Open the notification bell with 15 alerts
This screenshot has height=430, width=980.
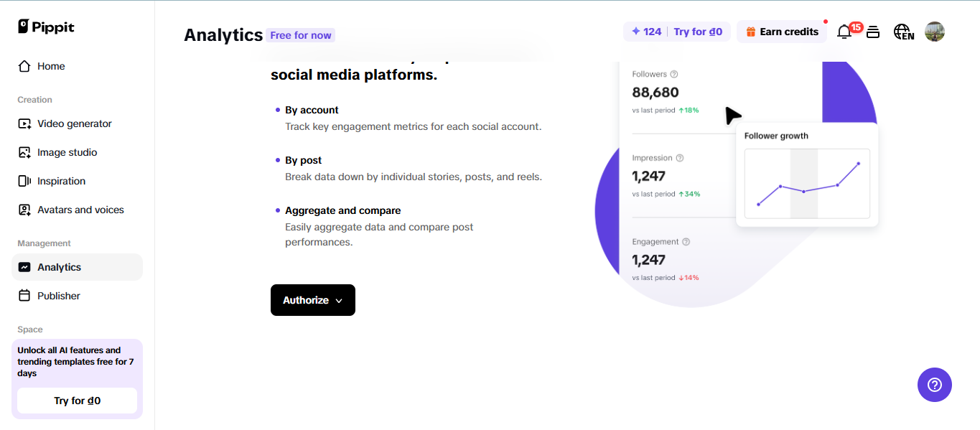pyautogui.click(x=844, y=31)
